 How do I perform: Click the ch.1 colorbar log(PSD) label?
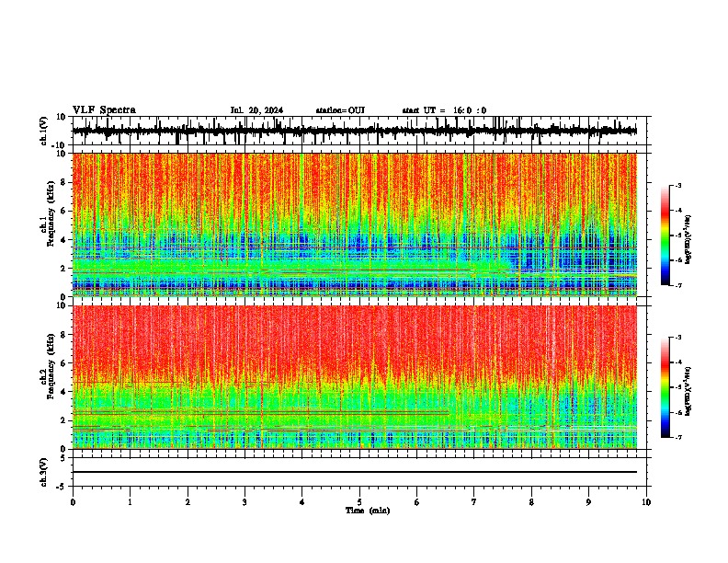[x=688, y=240]
